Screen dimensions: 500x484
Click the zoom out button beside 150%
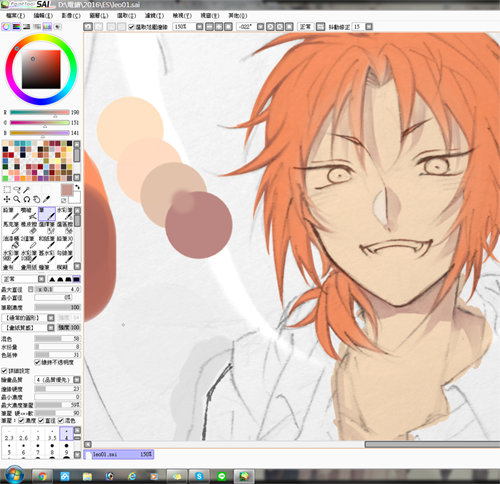pyautogui.click(x=209, y=27)
